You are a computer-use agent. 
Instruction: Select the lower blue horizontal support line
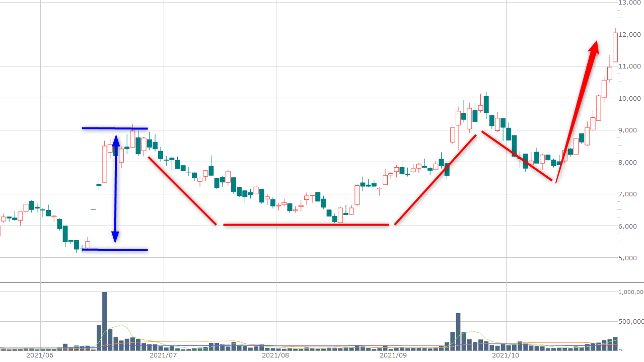(x=115, y=250)
